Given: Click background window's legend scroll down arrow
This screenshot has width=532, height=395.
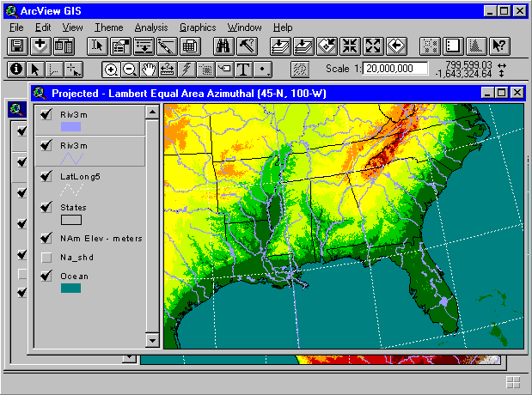Looking at the screenshot, I should pyautogui.click(x=129, y=358).
